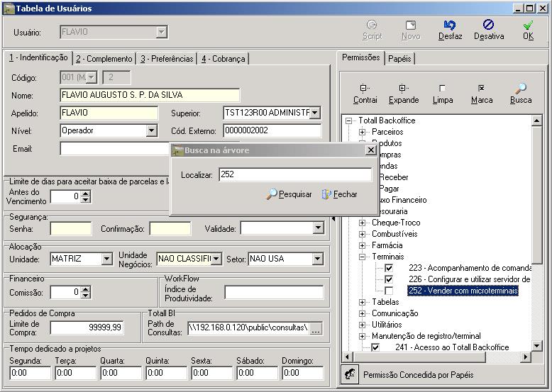
Task: Open the Unidade MATRIZ dropdown
Action: pos(106,259)
